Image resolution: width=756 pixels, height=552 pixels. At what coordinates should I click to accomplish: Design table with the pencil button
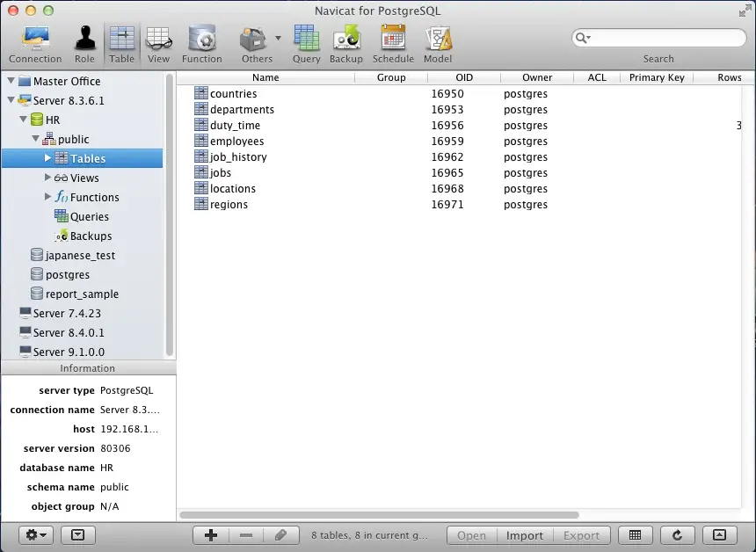(x=281, y=535)
